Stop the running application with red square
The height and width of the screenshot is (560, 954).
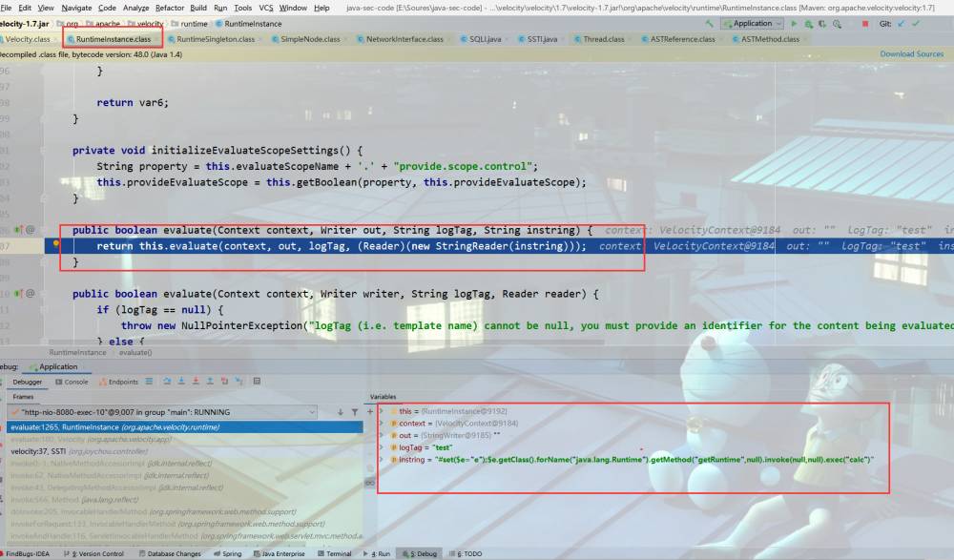865,23
